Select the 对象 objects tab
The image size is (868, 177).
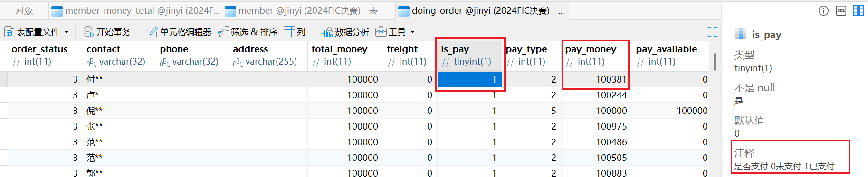click(24, 10)
